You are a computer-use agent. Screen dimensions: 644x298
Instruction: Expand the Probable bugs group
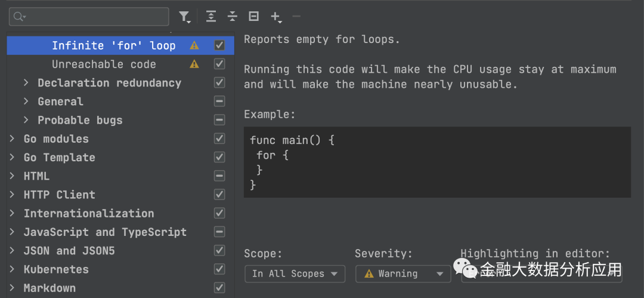(x=26, y=120)
